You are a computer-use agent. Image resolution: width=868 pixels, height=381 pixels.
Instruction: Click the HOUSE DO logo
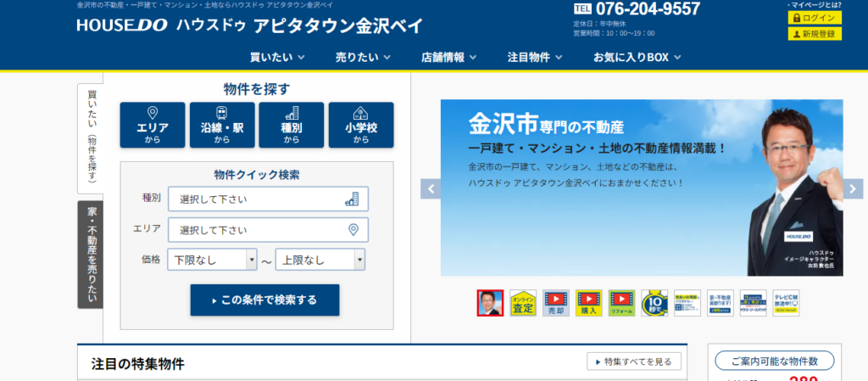tap(122, 25)
